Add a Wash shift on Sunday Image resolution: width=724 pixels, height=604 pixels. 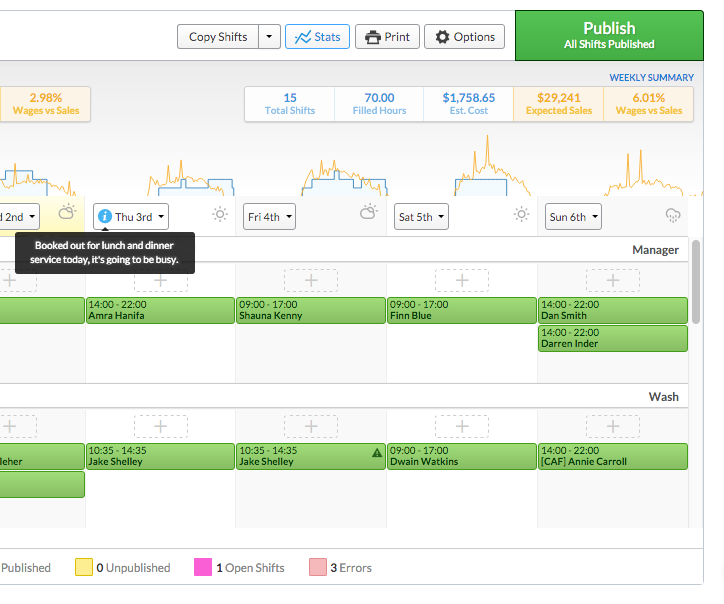pyautogui.click(x=612, y=427)
